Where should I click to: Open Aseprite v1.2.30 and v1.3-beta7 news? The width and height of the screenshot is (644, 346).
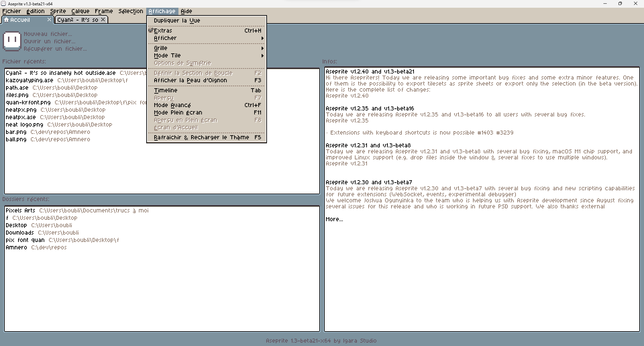(369, 182)
